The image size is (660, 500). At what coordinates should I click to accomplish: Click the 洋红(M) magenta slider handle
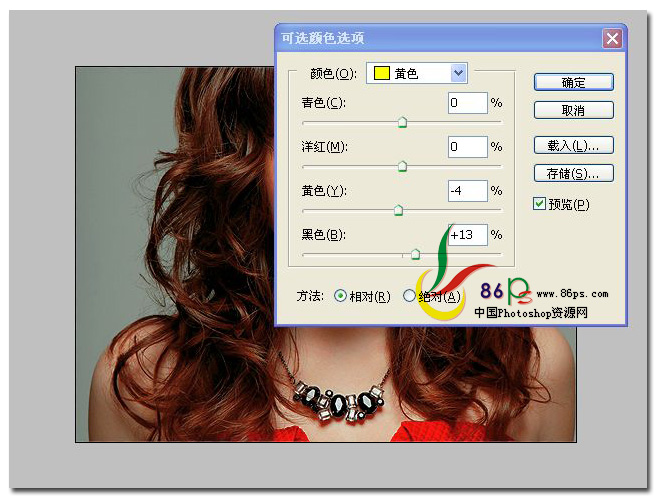tap(402, 166)
